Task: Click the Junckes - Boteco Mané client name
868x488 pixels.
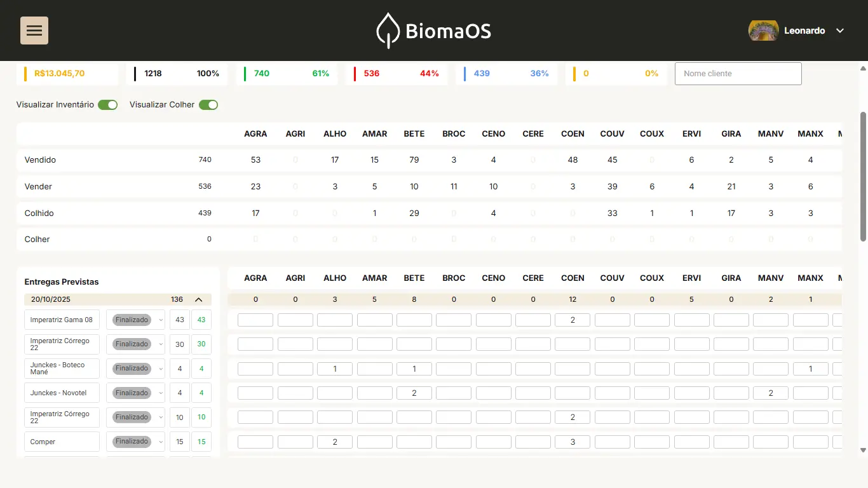Action: click(62, 369)
